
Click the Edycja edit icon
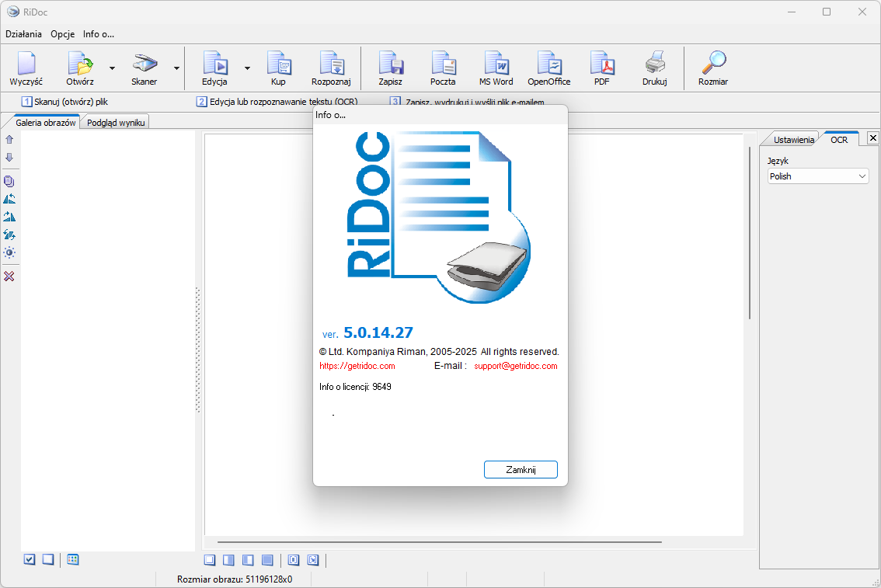215,63
